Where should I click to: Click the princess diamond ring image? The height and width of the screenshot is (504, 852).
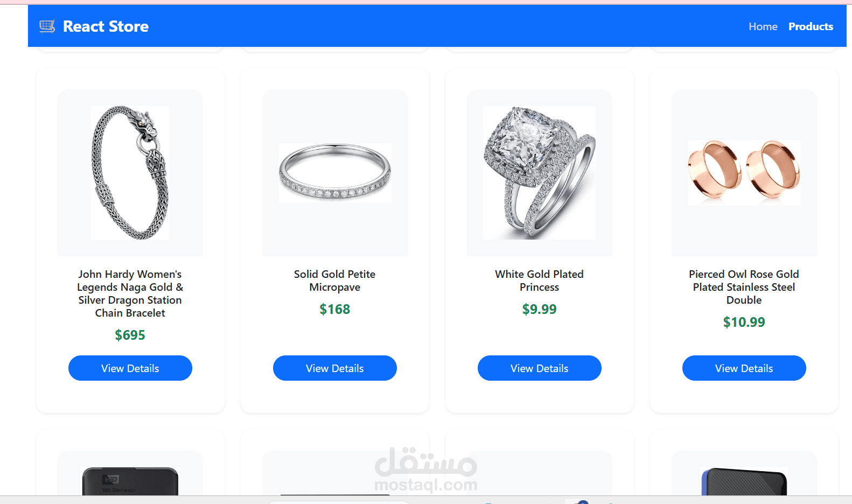(540, 173)
